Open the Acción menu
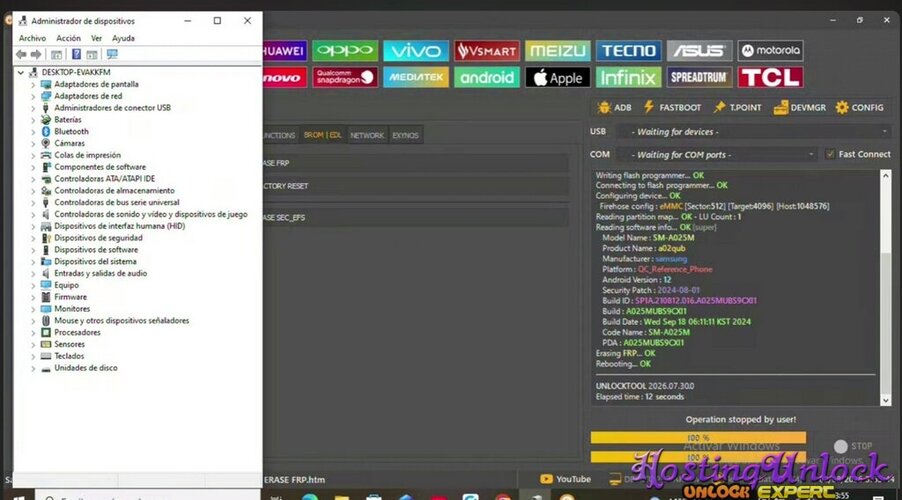Image resolution: width=902 pixels, height=500 pixels. point(68,38)
